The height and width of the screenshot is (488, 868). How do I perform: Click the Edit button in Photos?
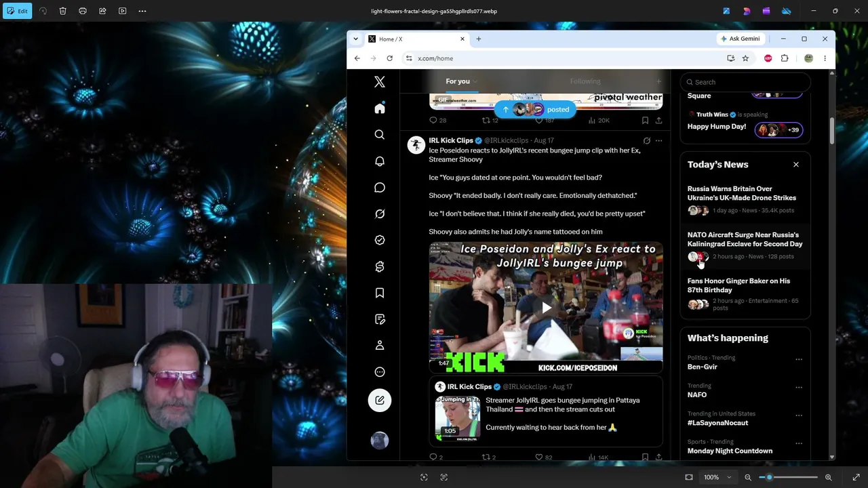[18, 11]
